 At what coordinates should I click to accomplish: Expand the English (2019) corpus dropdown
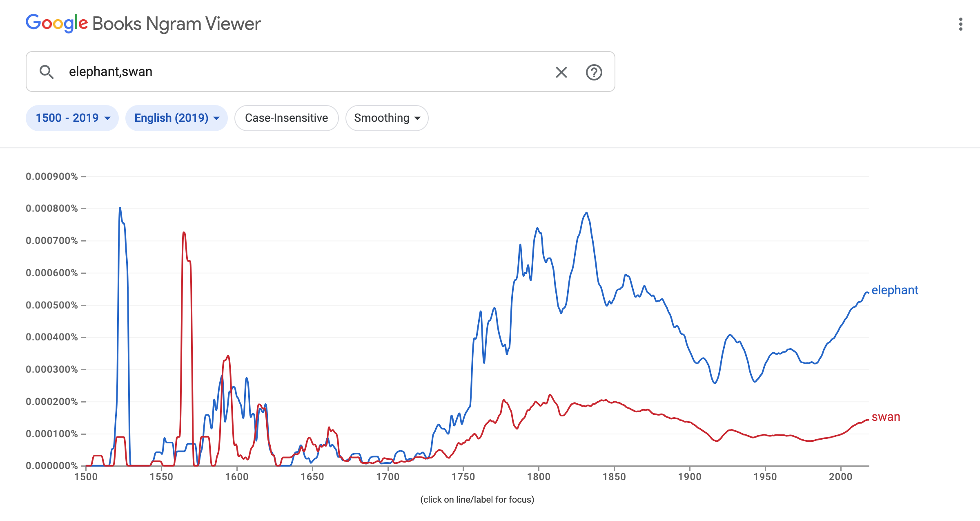click(x=176, y=118)
